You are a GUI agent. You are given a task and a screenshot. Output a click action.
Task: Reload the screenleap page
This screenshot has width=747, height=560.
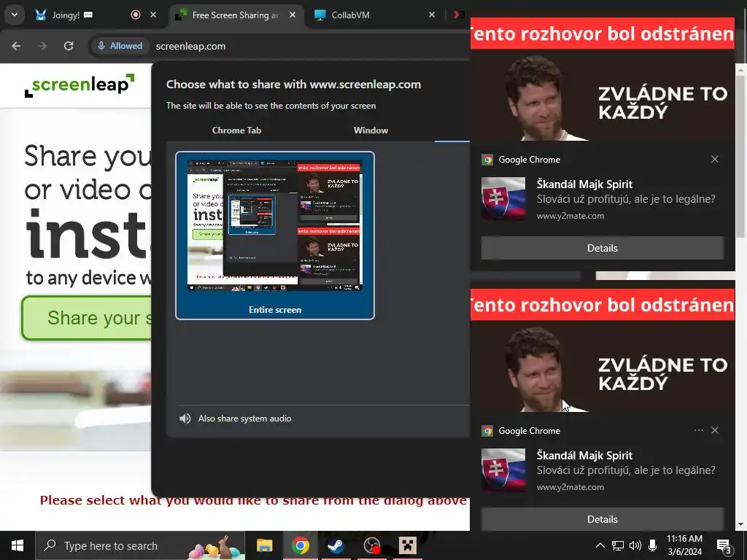pos(69,46)
